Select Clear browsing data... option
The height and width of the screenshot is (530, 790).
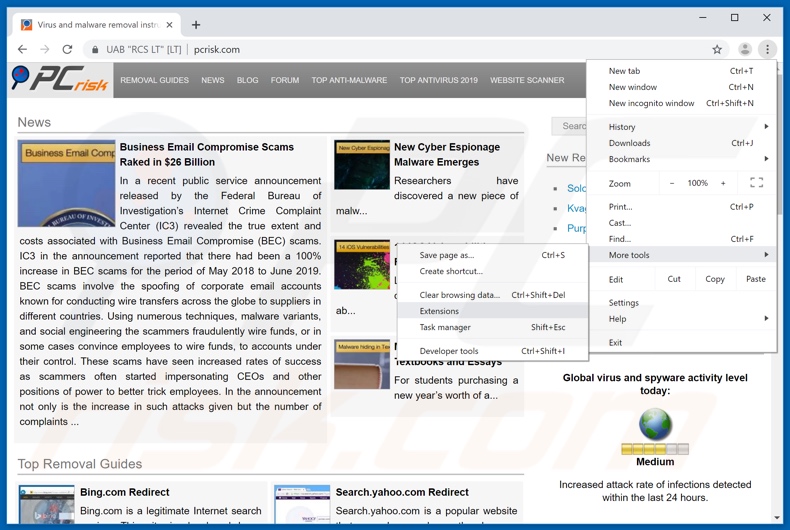pyautogui.click(x=492, y=295)
